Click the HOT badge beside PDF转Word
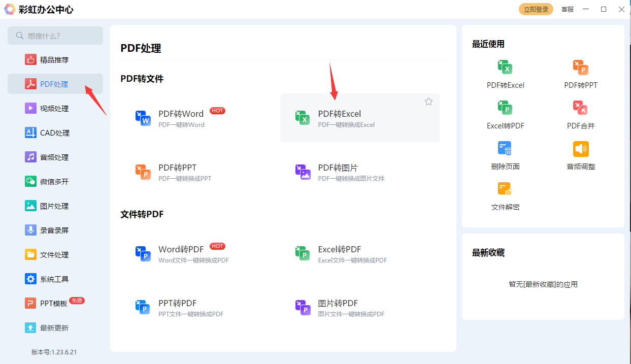The height and width of the screenshot is (364, 631). (x=217, y=111)
